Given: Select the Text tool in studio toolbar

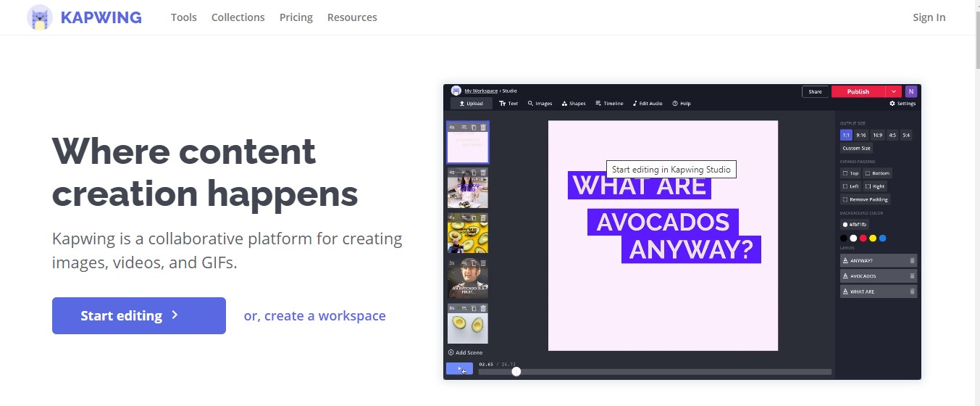Looking at the screenshot, I should point(508,104).
